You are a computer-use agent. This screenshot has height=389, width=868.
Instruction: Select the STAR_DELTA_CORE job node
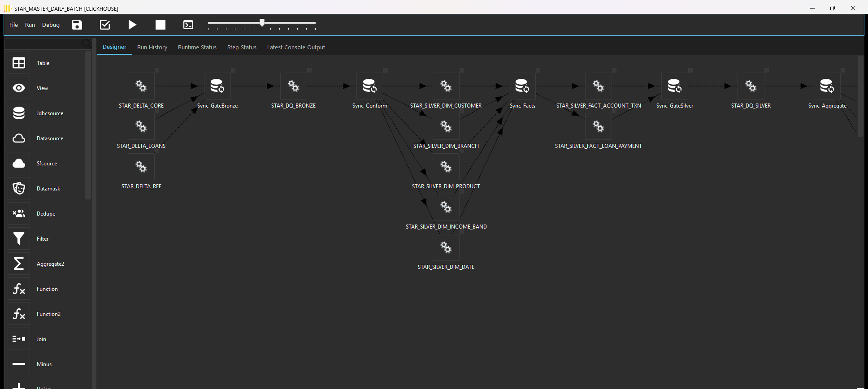click(141, 86)
